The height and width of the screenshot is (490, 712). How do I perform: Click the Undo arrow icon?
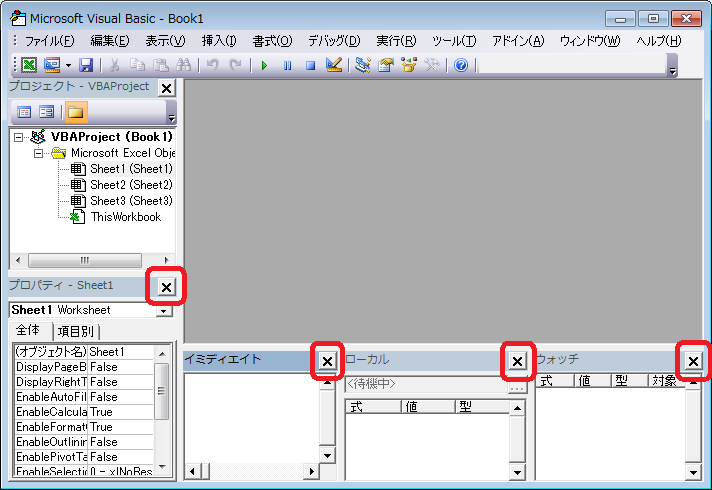(213, 65)
